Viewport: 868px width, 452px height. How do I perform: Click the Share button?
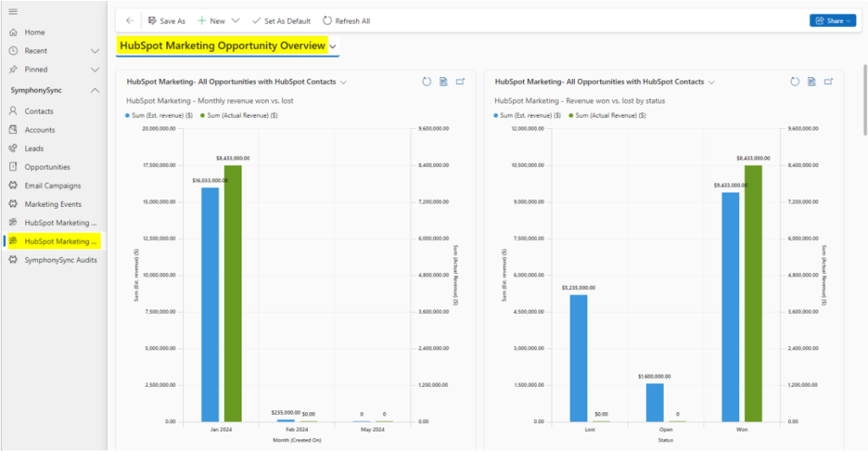click(x=832, y=20)
